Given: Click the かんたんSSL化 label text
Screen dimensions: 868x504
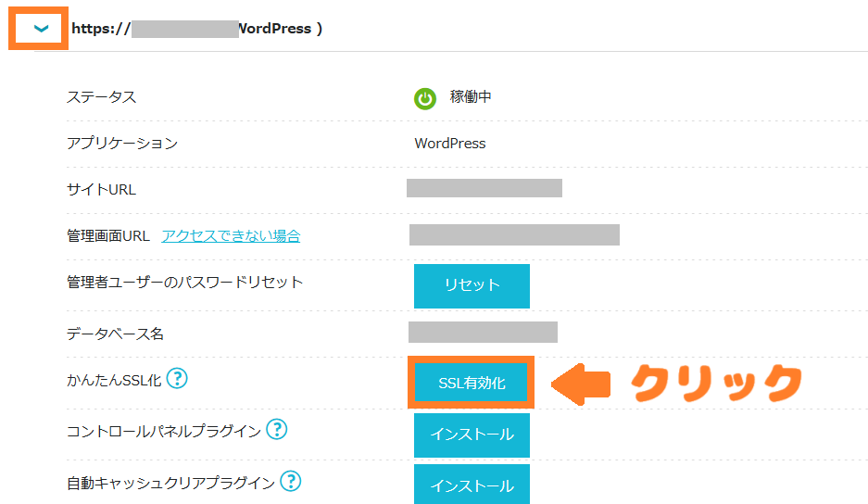Looking at the screenshot, I should pos(112,380).
